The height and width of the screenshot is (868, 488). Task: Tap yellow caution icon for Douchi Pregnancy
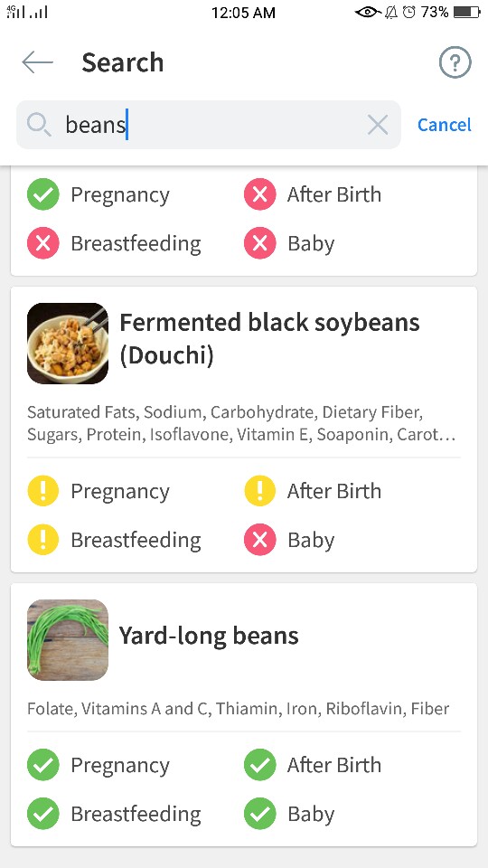coord(43,491)
